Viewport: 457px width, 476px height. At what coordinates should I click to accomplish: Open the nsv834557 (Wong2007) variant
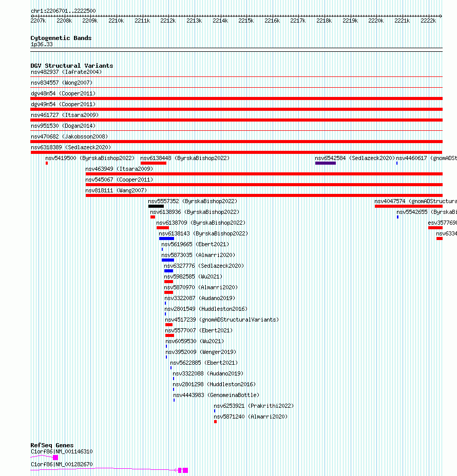coord(62,83)
